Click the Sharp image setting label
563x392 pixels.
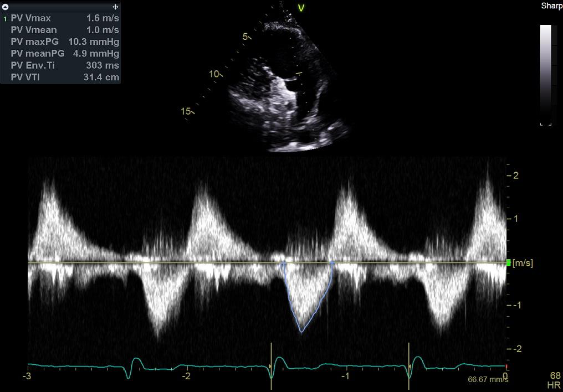551,6
